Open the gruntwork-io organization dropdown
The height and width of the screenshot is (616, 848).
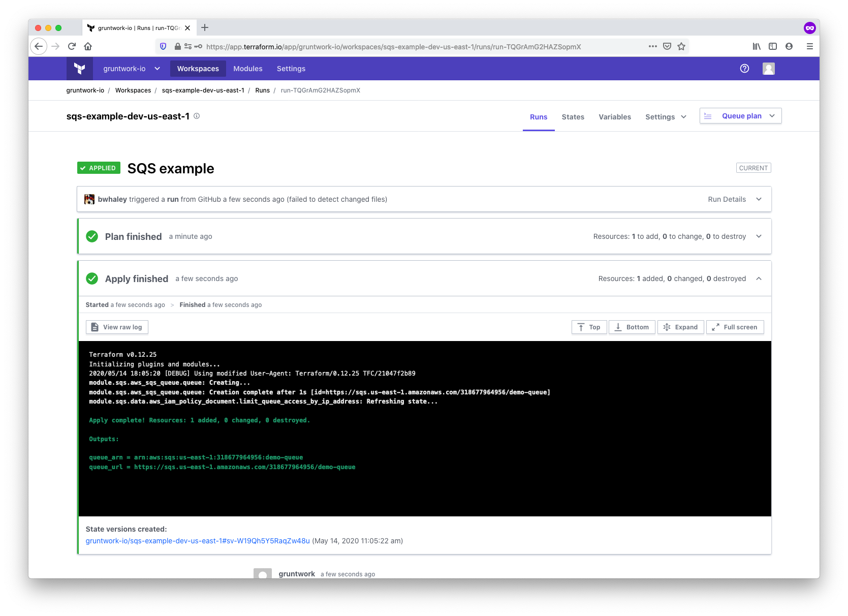(x=131, y=69)
